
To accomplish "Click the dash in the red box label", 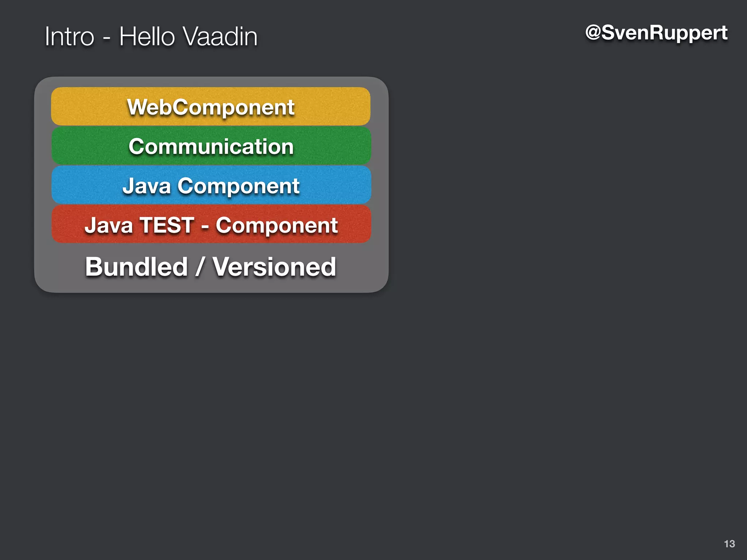I will pos(205,226).
